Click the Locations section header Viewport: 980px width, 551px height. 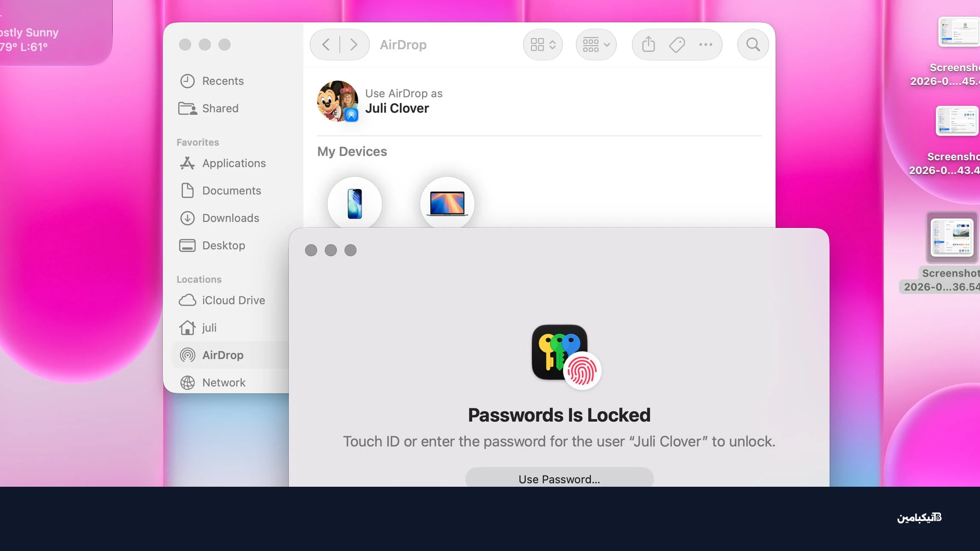(x=199, y=279)
